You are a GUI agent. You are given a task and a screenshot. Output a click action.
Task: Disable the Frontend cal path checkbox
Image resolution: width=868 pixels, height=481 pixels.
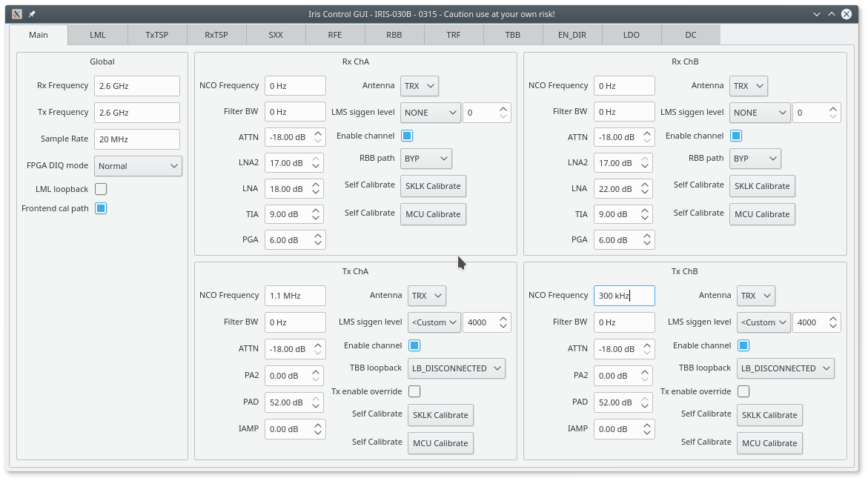pos(101,208)
